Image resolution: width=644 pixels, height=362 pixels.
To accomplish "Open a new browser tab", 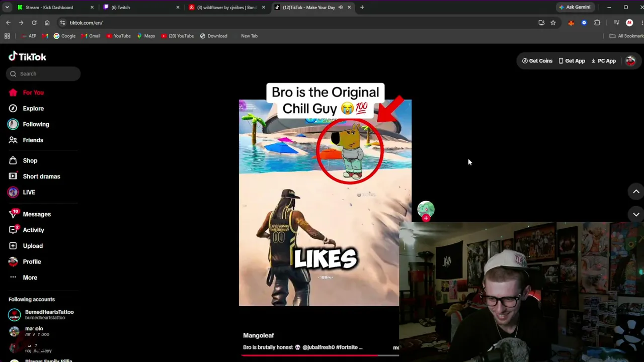I will pos(362,8).
